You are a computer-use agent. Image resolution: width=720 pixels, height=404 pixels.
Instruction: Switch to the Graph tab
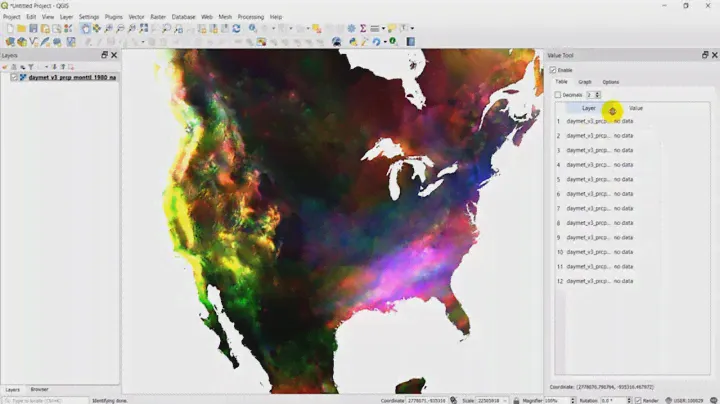585,82
